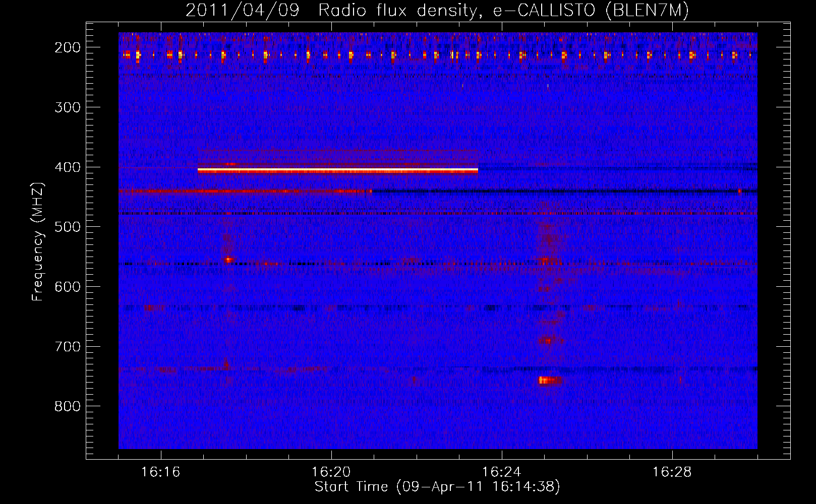This screenshot has height=504, width=816.
Task: Click the 400 frequency tick label
Action: (x=67, y=167)
